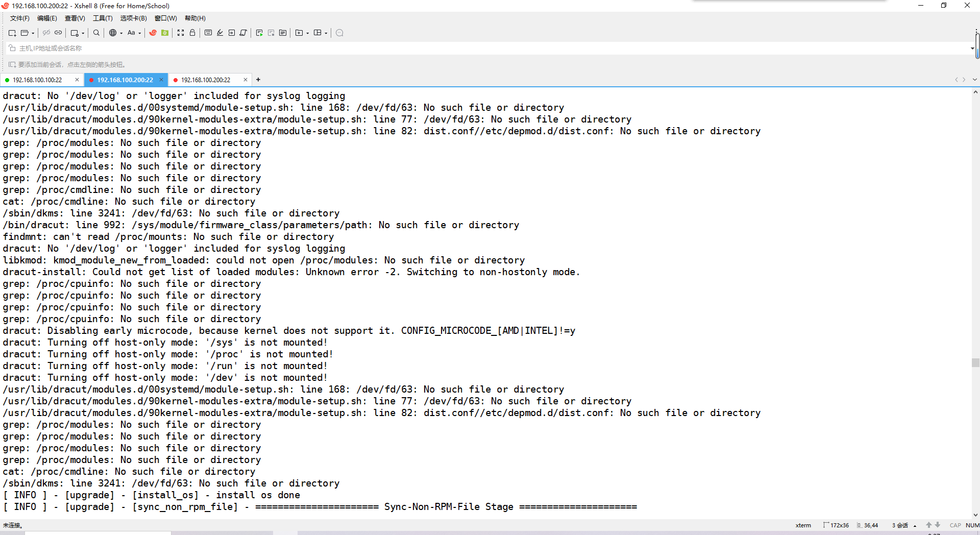Open the 文件(F) menu
The height and width of the screenshot is (535, 980).
(x=19, y=18)
